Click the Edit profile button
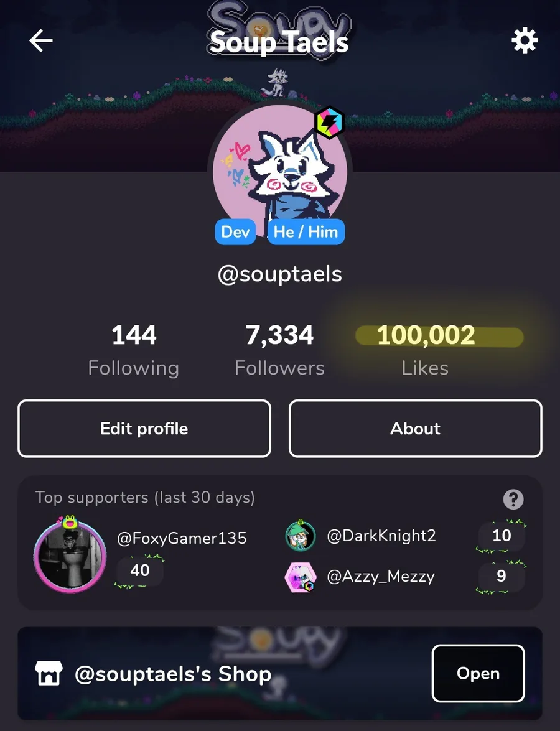This screenshot has height=731, width=560. [x=144, y=429]
